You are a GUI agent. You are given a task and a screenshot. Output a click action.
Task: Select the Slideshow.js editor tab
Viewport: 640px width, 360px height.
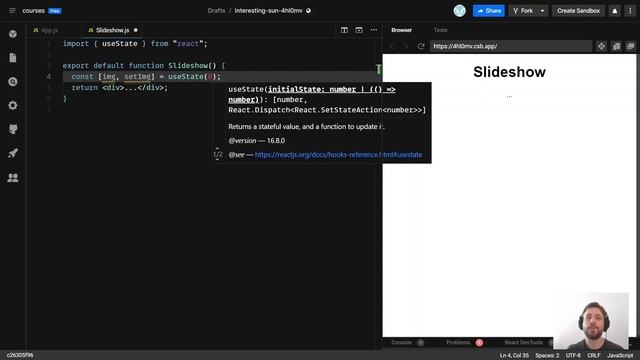(112, 30)
